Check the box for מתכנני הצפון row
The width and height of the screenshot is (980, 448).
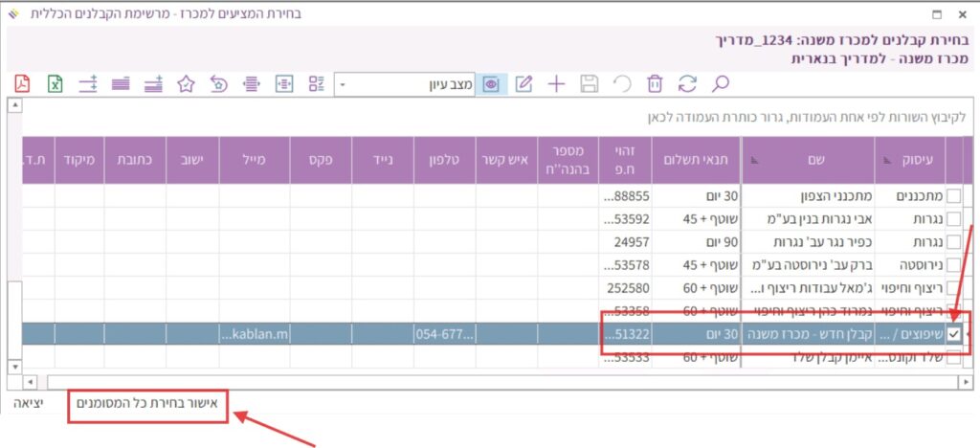pos(954,195)
